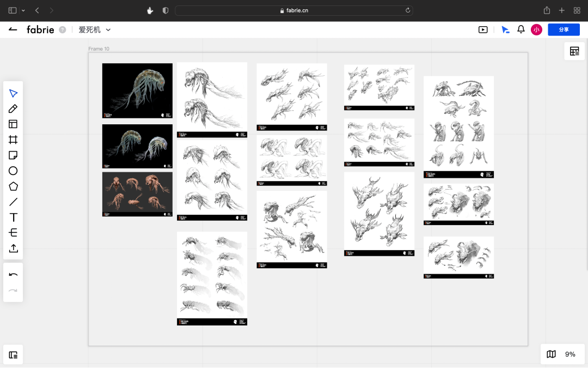Toggle the Safari sidebar
The height and width of the screenshot is (368, 588).
(13, 10)
